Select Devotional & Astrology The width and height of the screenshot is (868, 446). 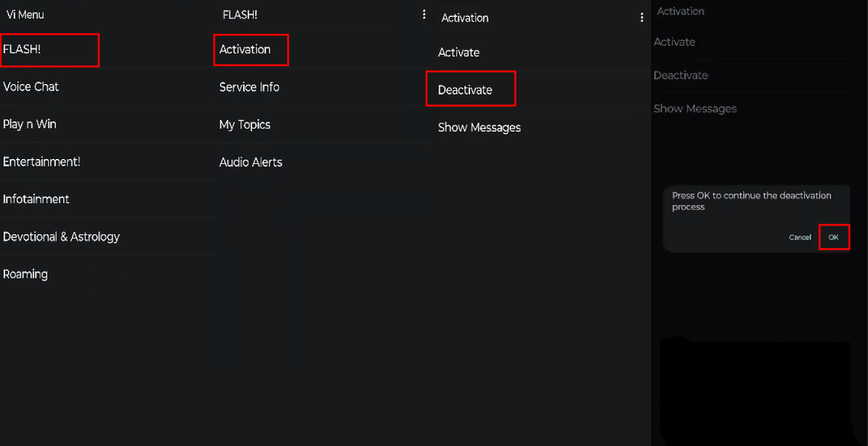(61, 237)
